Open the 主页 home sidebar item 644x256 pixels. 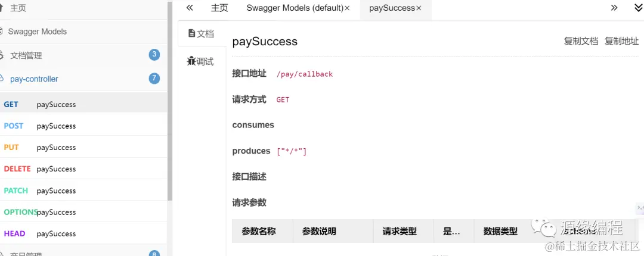[x=82, y=8]
